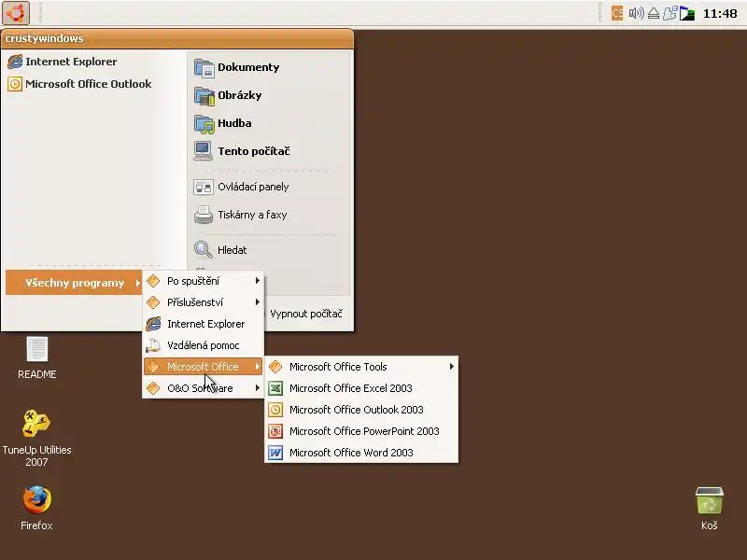Image resolution: width=747 pixels, height=560 pixels.
Task: Click Internet Explorer icon in programs menu
Action: tap(153, 324)
